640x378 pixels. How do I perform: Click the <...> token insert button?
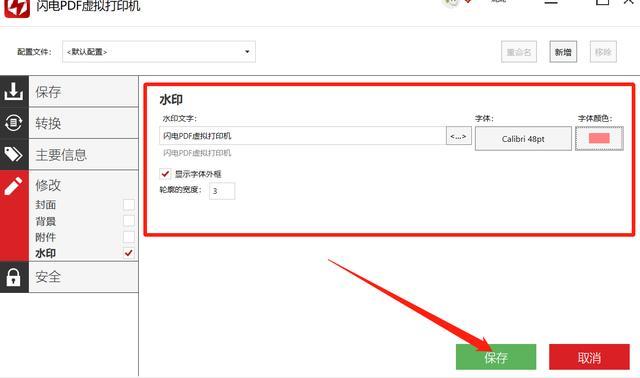click(x=459, y=136)
